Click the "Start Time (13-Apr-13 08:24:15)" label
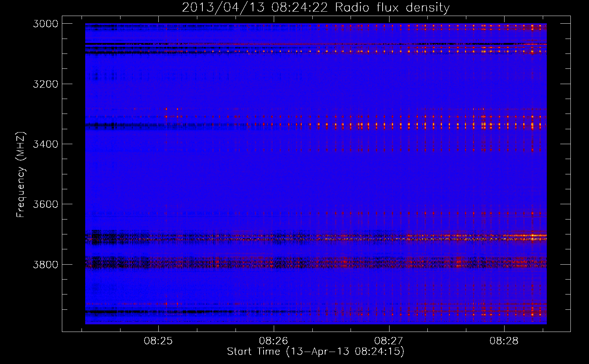The height and width of the screenshot is (364, 589). coord(316,352)
